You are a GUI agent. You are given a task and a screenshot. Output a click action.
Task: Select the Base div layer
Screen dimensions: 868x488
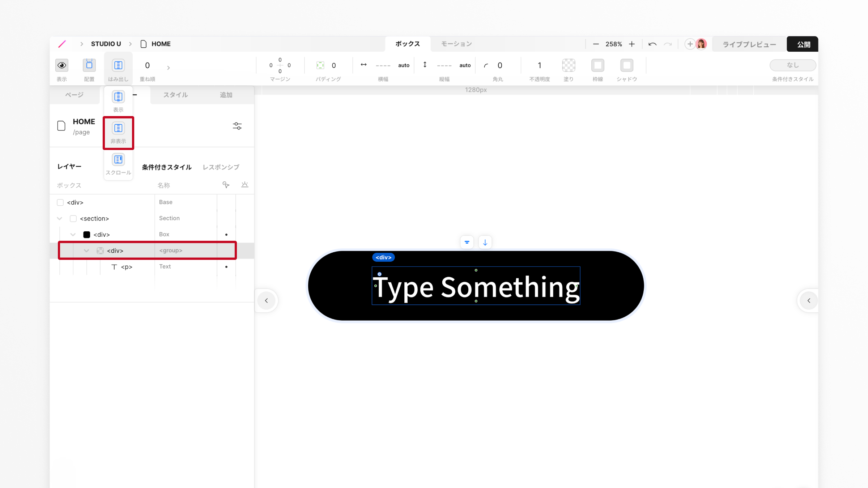pyautogui.click(x=152, y=202)
